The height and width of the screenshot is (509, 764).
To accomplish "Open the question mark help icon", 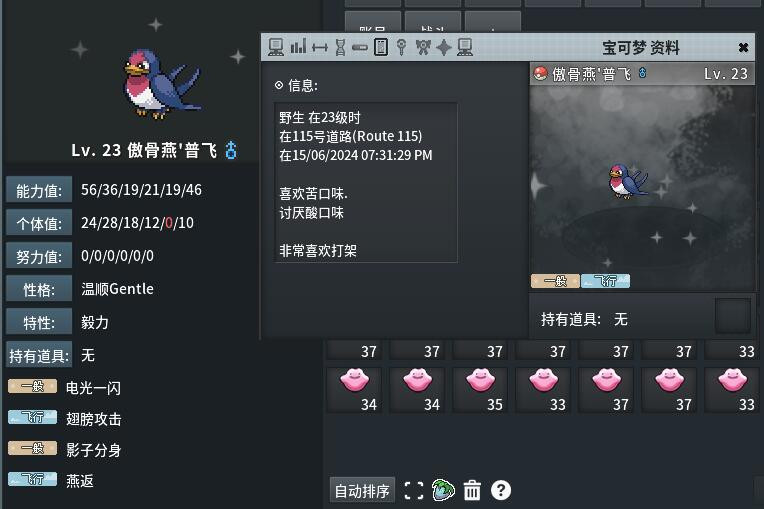I will tap(501, 490).
